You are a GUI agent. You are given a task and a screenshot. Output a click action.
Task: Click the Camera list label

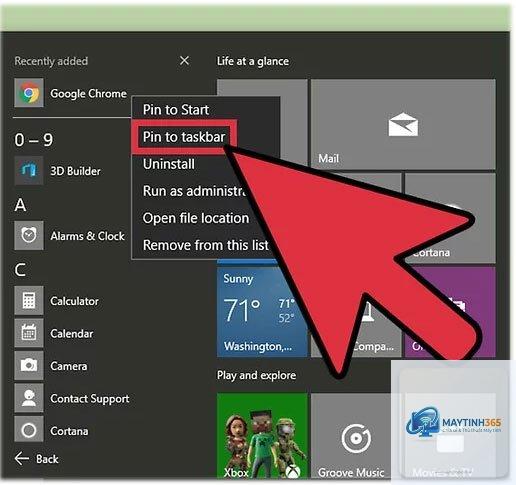pos(69,366)
